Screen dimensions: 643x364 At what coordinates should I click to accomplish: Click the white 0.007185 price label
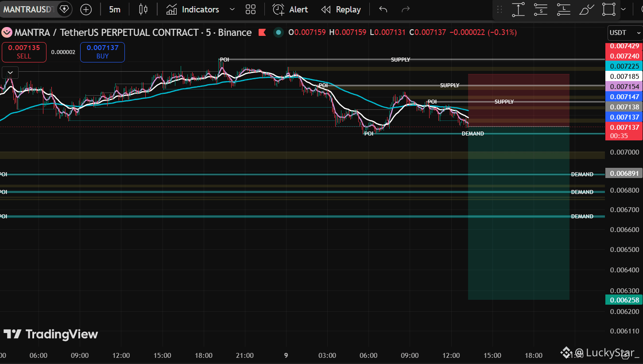pos(624,76)
